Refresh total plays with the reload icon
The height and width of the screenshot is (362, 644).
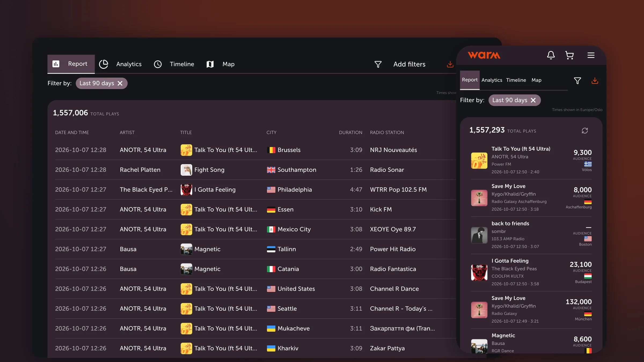[x=585, y=131]
